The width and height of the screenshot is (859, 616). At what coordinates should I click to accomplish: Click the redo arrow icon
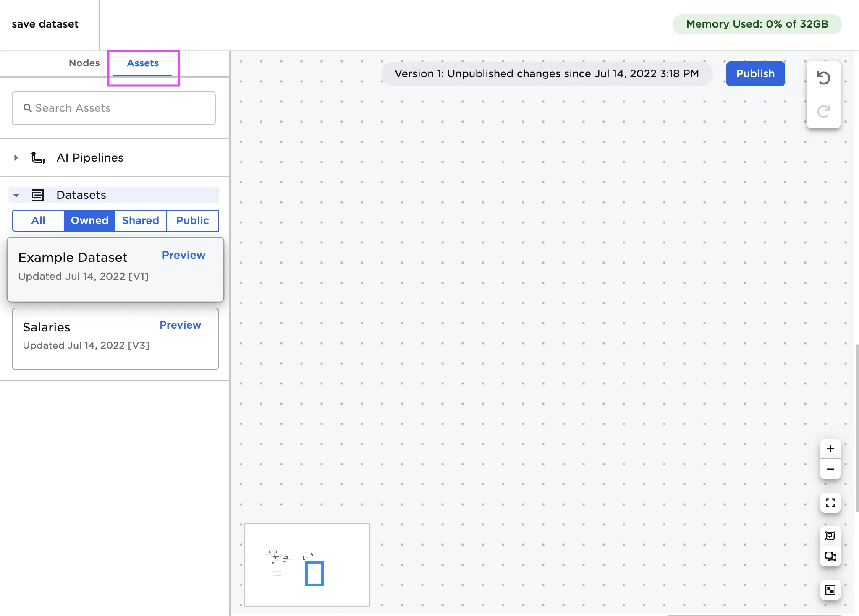pyautogui.click(x=823, y=111)
